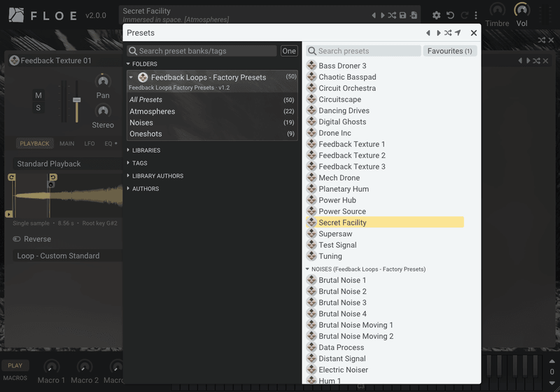This screenshot has width=560, height=392.
Task: Layer volume fader handle
Action: 77,100
